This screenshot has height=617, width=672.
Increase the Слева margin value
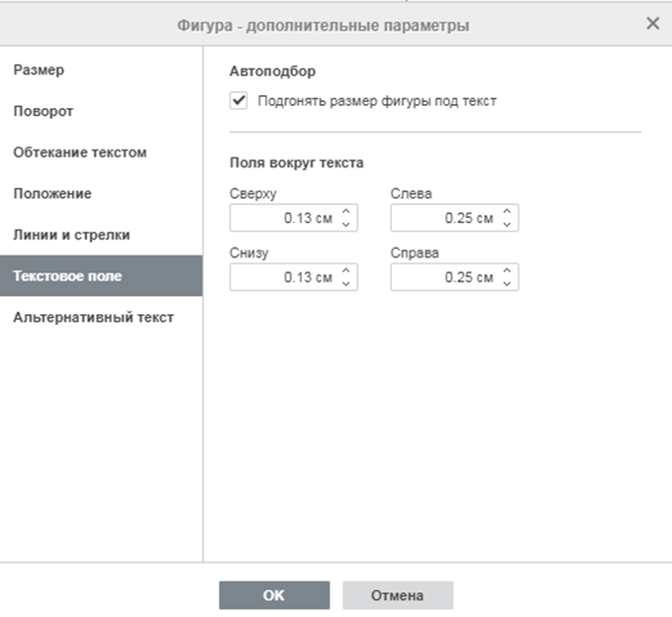click(x=507, y=211)
